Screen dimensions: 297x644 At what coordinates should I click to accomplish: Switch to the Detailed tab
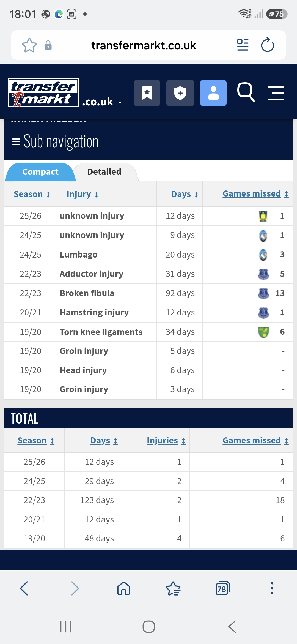104,172
